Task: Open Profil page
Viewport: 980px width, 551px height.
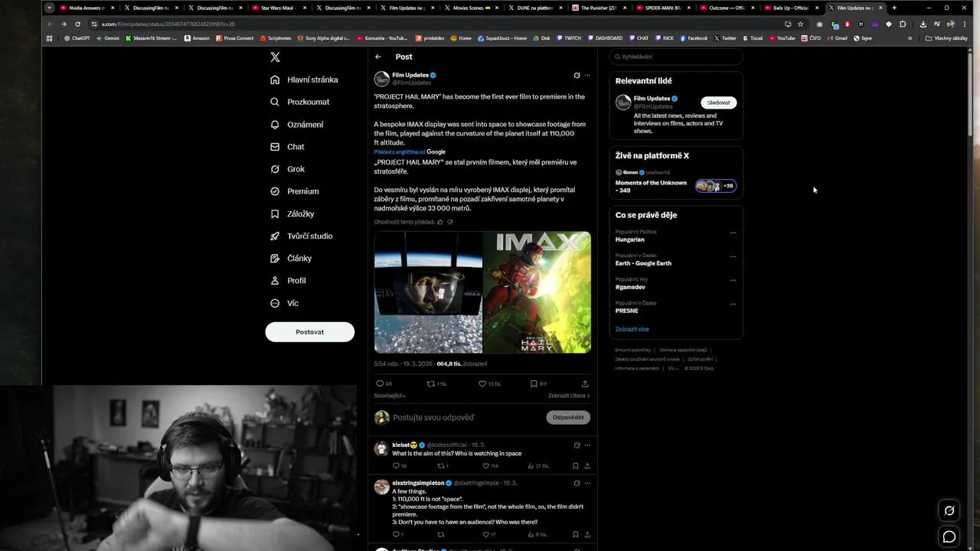Action: point(288,281)
